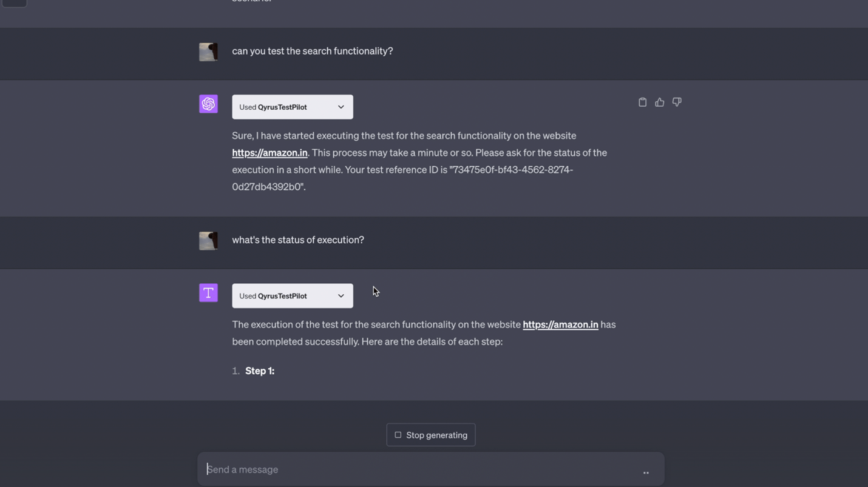Click the second 'Used QyrusTestPilot' pill

[292, 295]
